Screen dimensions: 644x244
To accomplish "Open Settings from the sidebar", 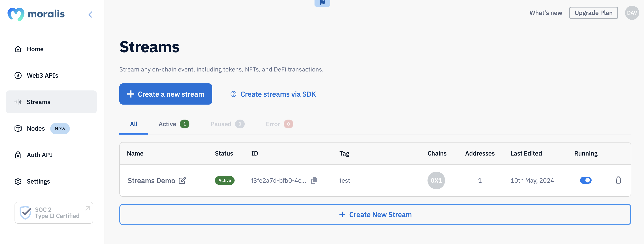I will (51, 181).
